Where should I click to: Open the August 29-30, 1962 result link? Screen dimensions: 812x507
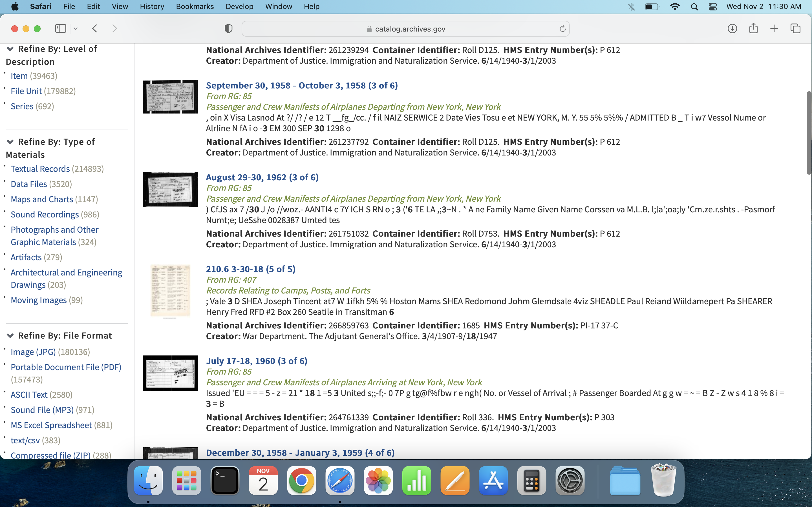(x=262, y=177)
